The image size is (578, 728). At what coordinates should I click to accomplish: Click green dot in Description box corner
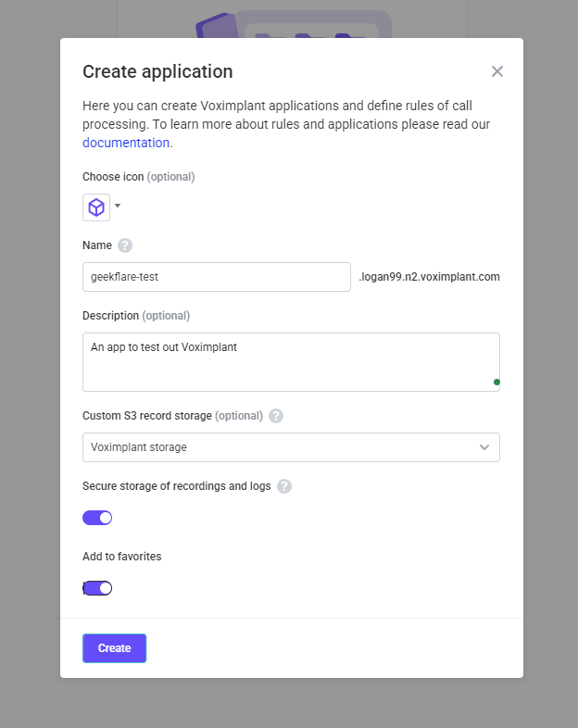point(496,382)
